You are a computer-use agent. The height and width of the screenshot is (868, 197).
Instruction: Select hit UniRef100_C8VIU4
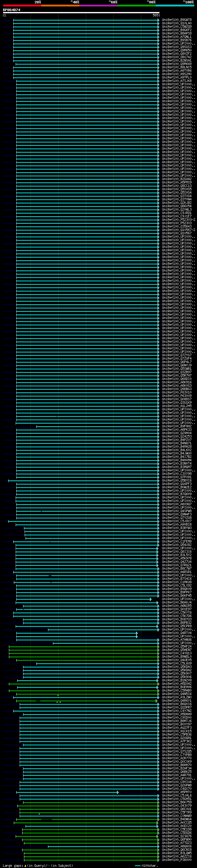[176, 782]
